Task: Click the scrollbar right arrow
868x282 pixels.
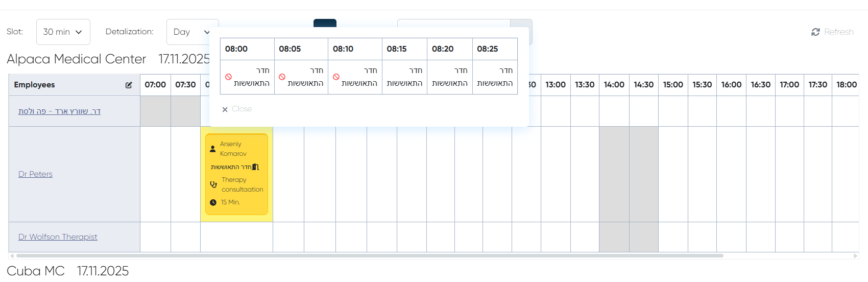Action: (x=856, y=256)
